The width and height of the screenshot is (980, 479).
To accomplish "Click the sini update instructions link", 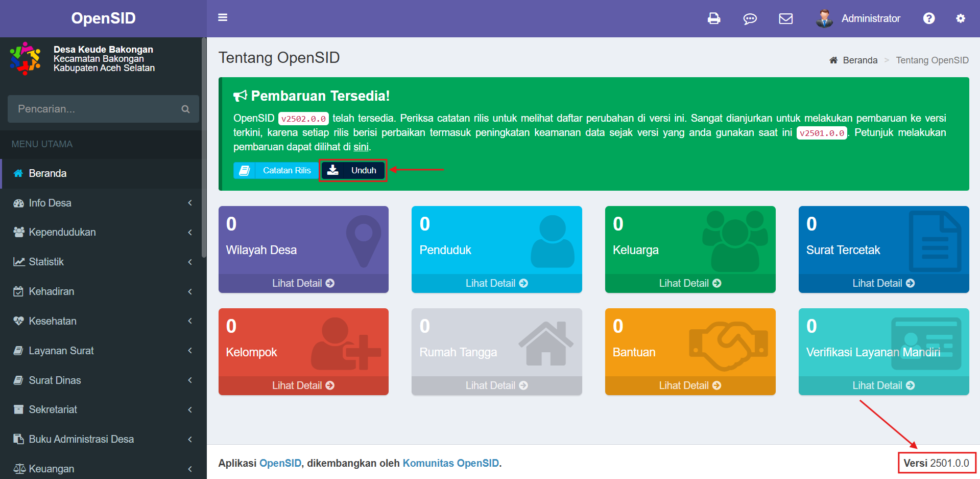I will [361, 146].
